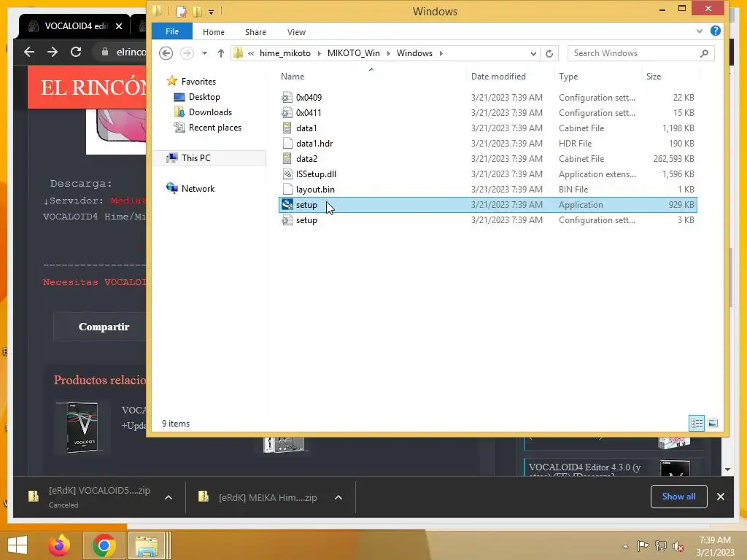The image size is (747, 560).
Task: Click Action Center flag tray icon
Action: (x=643, y=546)
